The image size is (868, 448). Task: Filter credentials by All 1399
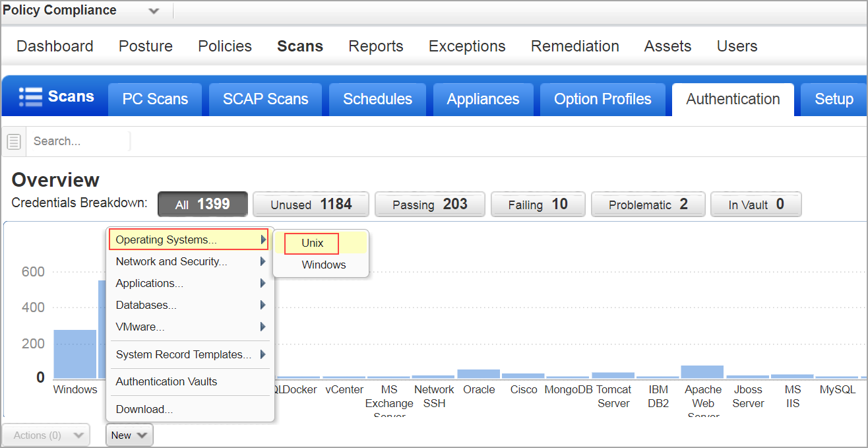click(202, 205)
